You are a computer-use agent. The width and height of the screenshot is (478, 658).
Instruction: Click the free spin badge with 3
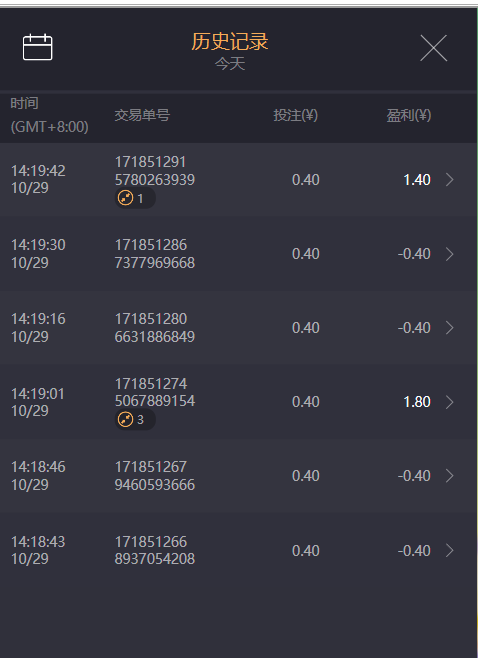coord(135,419)
